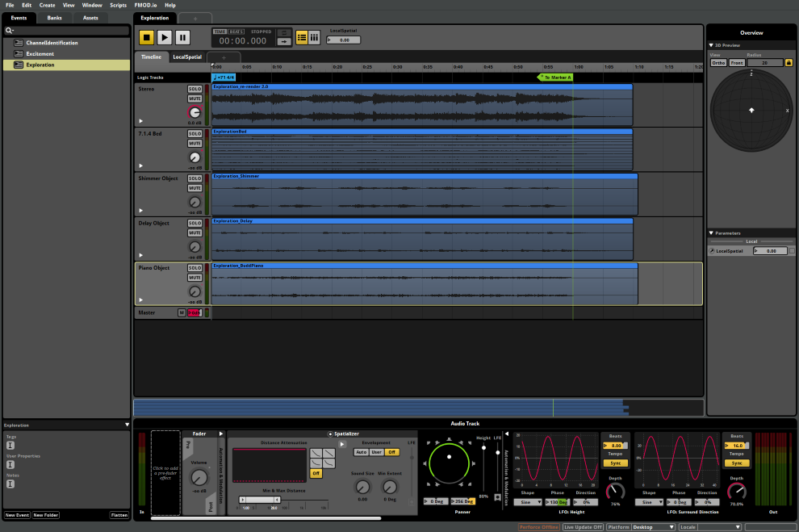Click the search magnifier icon in the Events browser
The height and width of the screenshot is (532, 799).
9,31
